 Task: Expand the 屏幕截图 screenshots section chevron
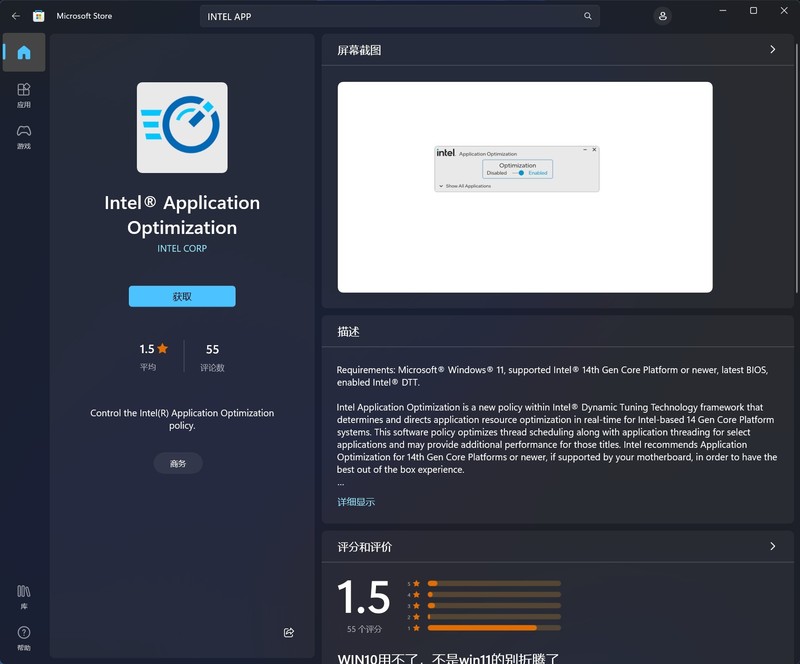(772, 50)
